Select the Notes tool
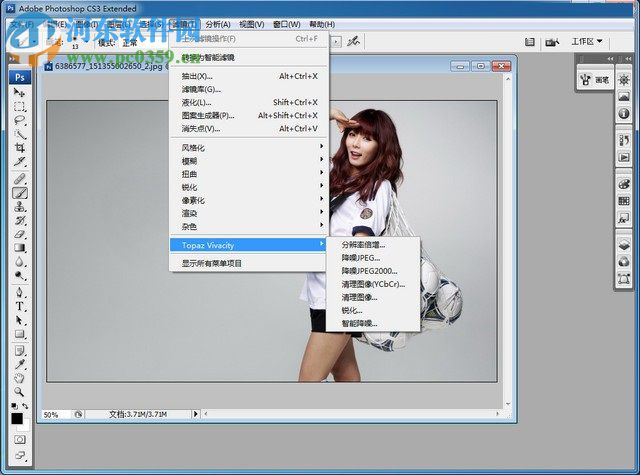The height and width of the screenshot is (475, 640). coord(20,351)
